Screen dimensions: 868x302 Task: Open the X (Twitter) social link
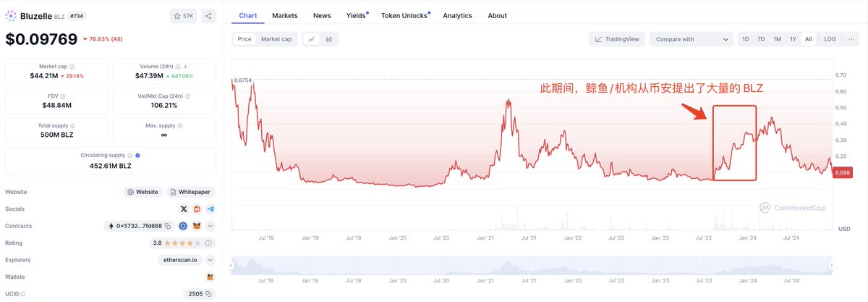tap(184, 209)
